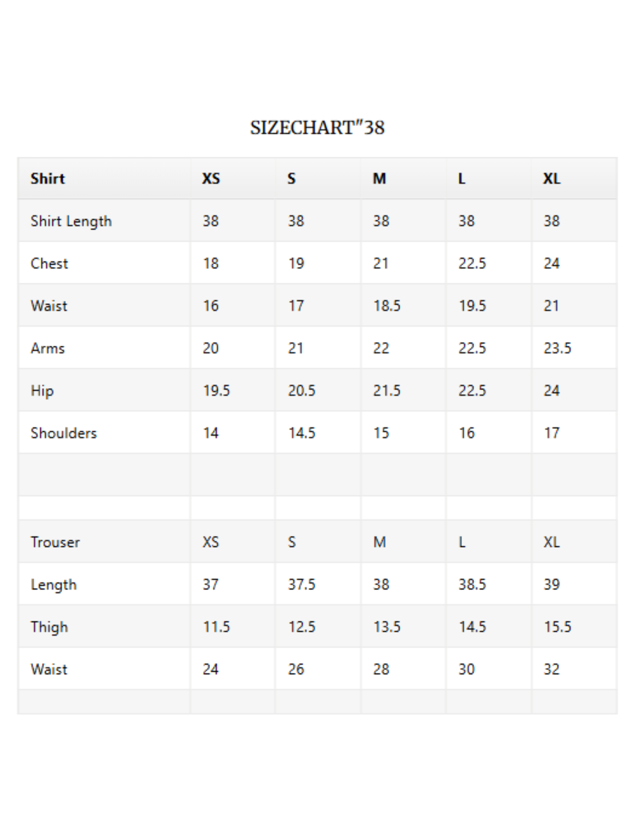Click the XS header in the Shirt table
The height and width of the screenshot is (840, 630).
point(211,178)
